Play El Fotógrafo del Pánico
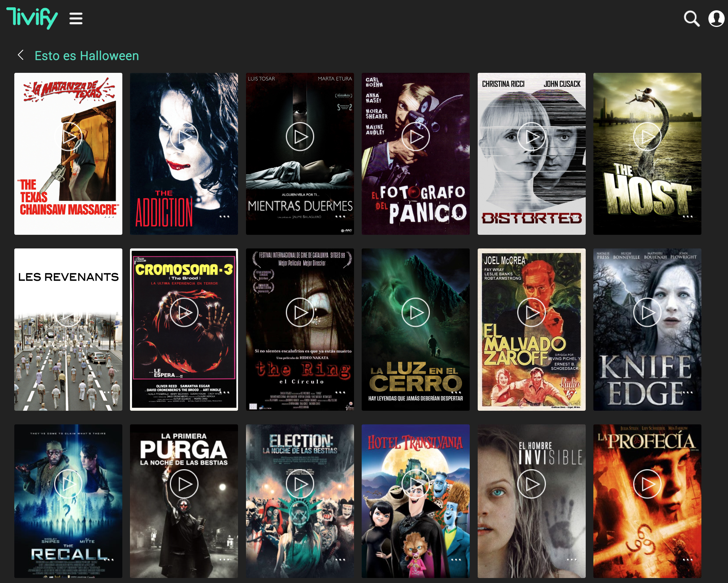The image size is (728, 583). tap(416, 137)
